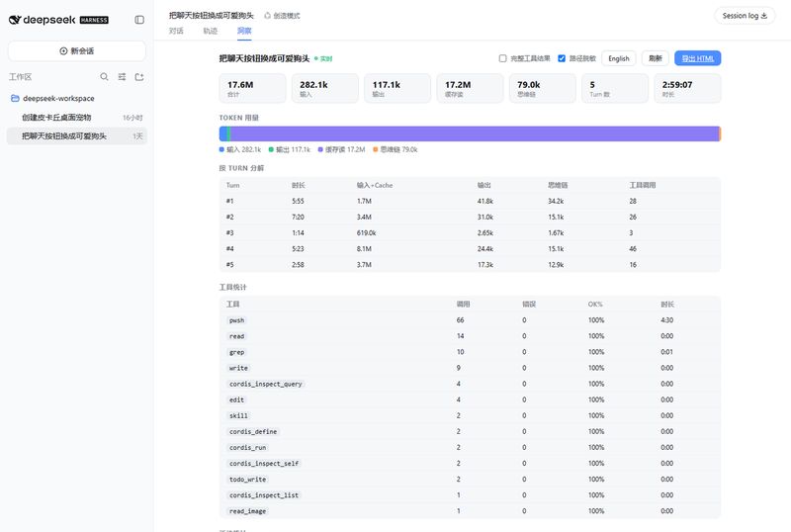Image resolution: width=791 pixels, height=532 pixels.
Task: Click the cordis_define tool name
Action: click(x=253, y=431)
